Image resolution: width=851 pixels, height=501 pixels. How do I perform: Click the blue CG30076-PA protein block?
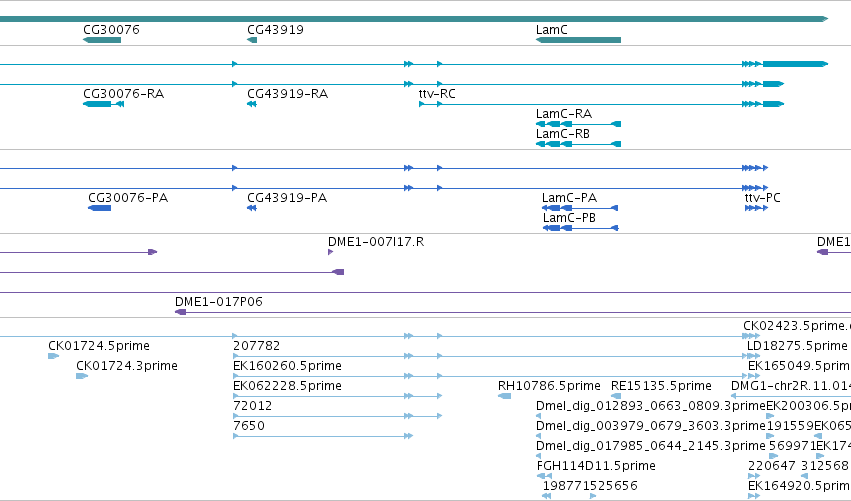(x=99, y=208)
